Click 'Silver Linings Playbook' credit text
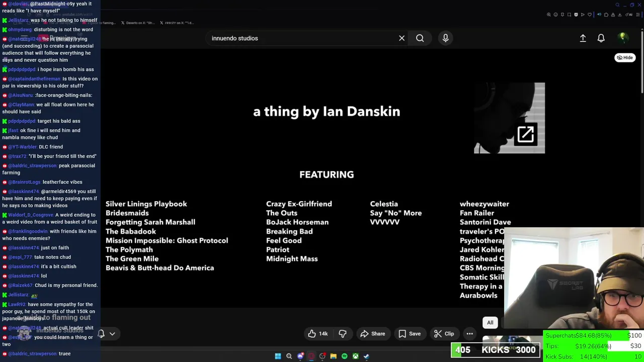 click(x=146, y=204)
